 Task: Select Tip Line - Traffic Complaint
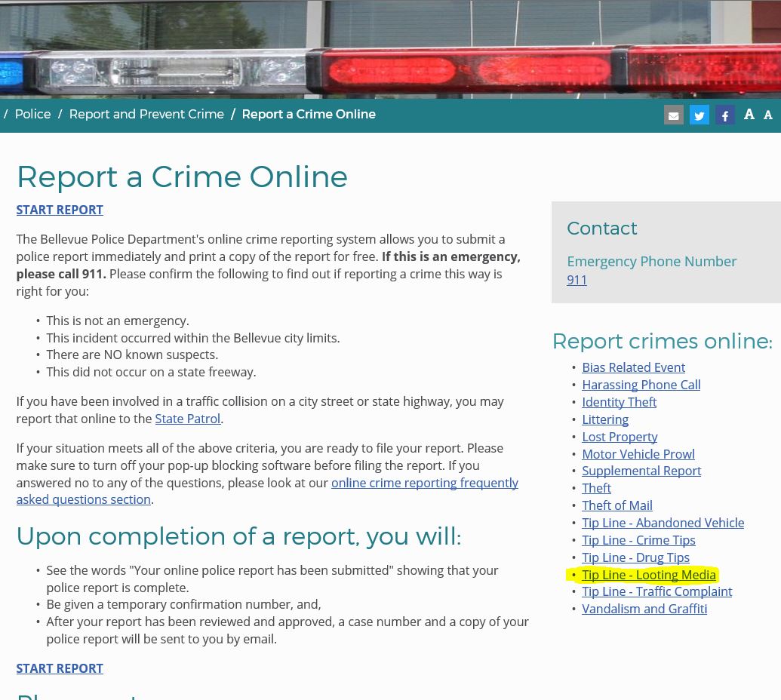(x=656, y=591)
